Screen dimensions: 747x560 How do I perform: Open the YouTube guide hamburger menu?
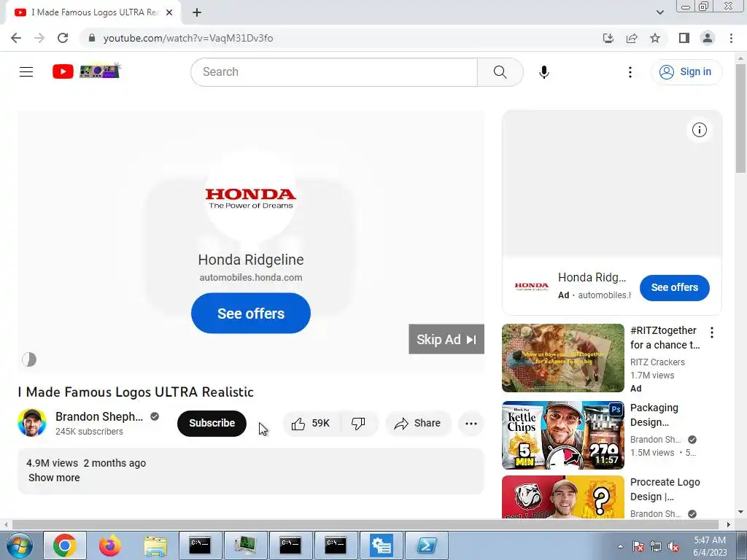tap(26, 72)
